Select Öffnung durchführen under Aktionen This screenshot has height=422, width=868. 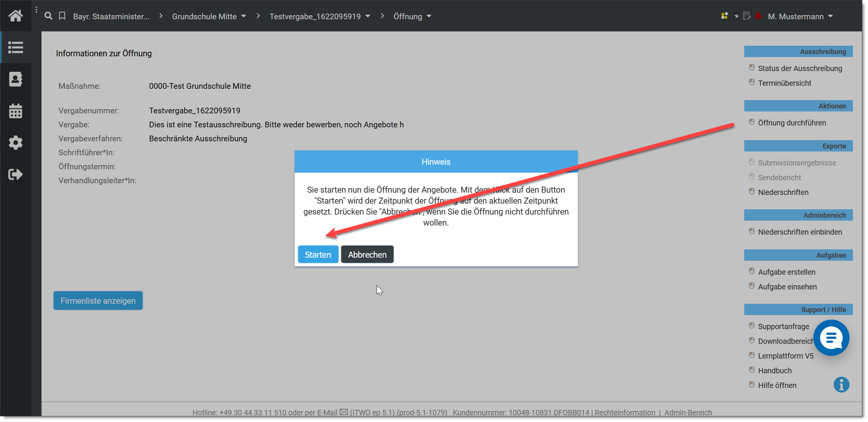[792, 123]
